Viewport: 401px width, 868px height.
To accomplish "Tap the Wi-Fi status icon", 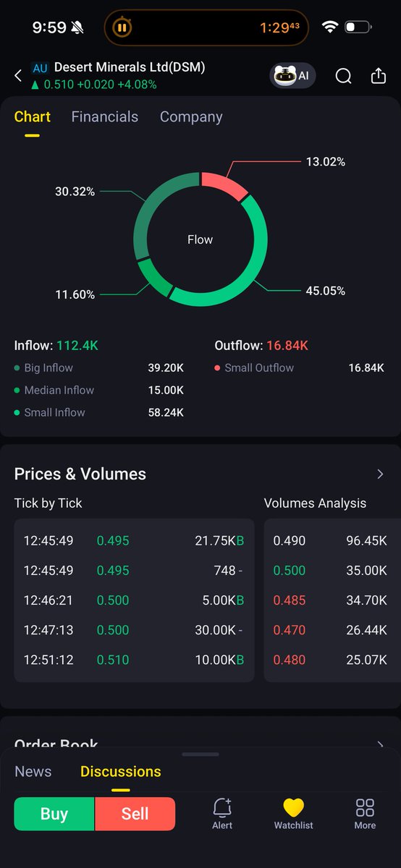I will tap(330, 27).
